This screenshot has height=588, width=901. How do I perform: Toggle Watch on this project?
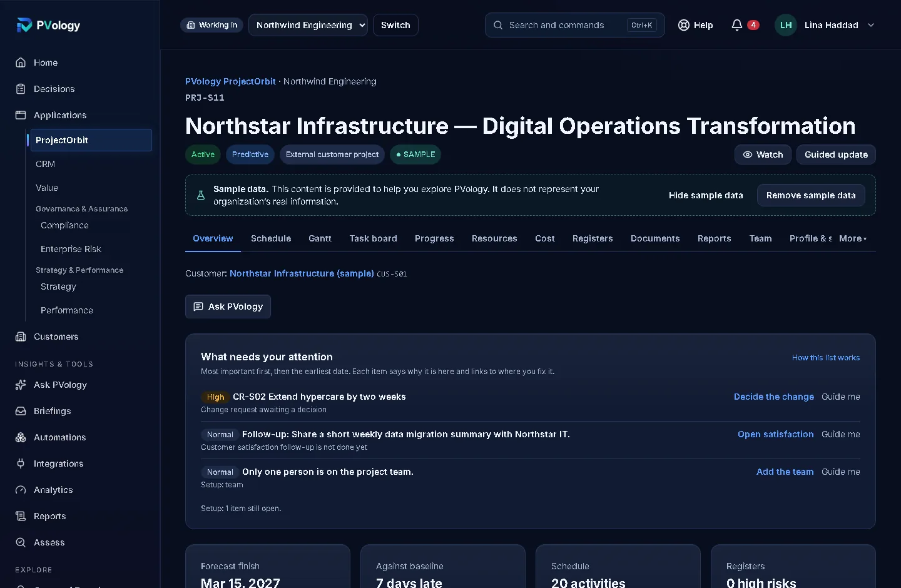click(x=763, y=155)
